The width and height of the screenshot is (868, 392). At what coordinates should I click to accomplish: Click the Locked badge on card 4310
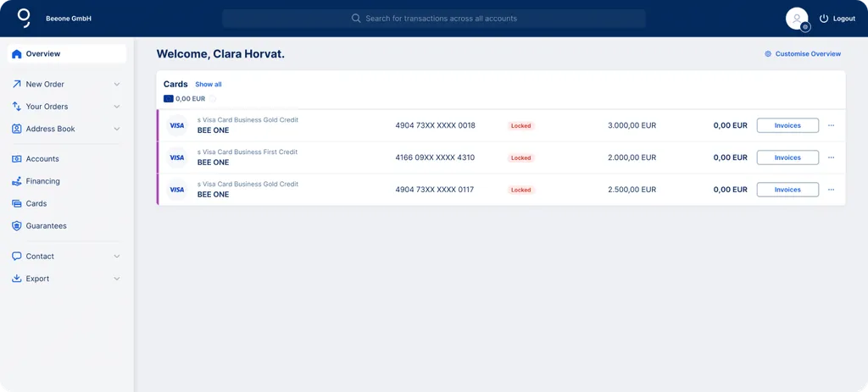point(520,157)
